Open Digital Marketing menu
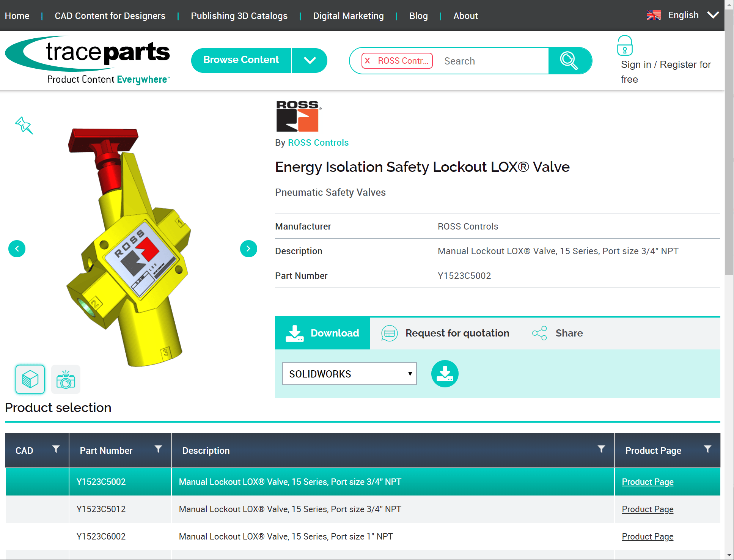 tap(348, 16)
